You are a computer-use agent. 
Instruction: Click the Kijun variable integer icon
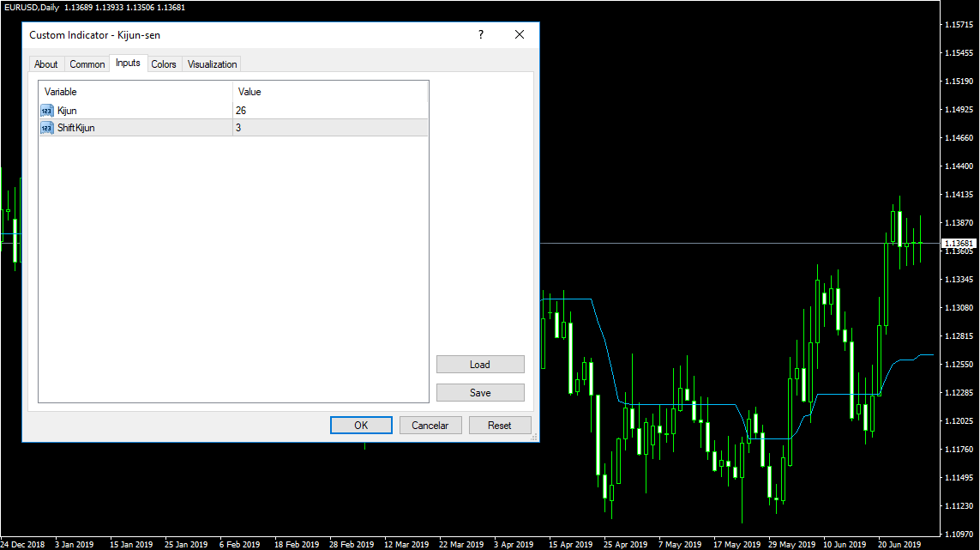click(x=47, y=111)
